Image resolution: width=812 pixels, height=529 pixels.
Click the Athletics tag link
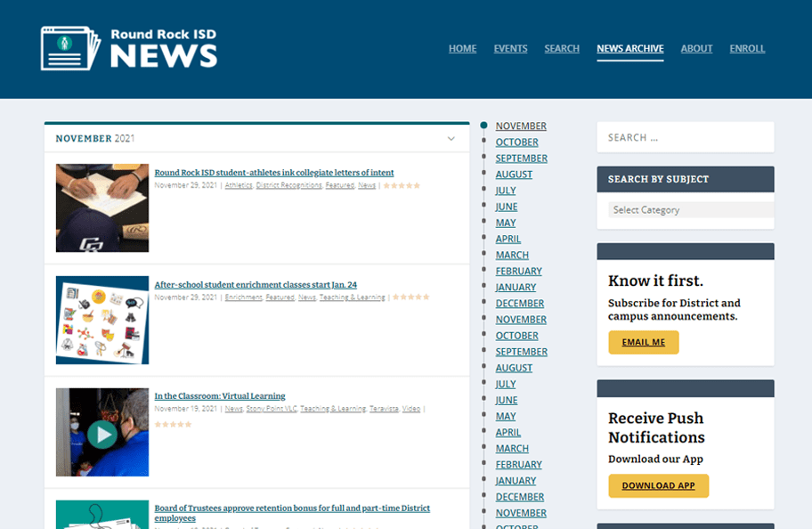point(239,185)
